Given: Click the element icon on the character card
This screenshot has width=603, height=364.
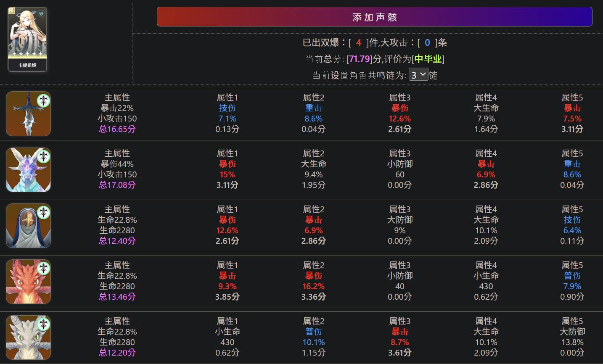Looking at the screenshot, I should pyautogui.click(x=41, y=13).
